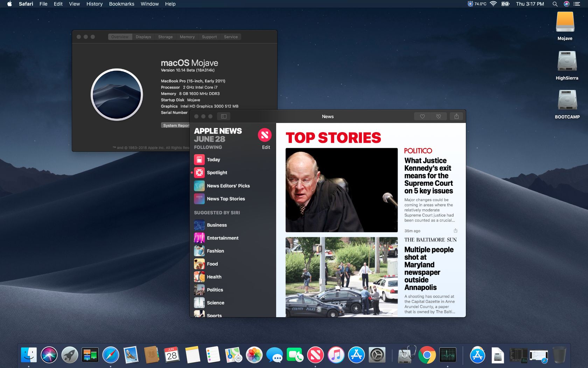Image resolution: width=588 pixels, height=368 pixels.
Task: Switch to Memory tab in About window
Action: [187, 37]
